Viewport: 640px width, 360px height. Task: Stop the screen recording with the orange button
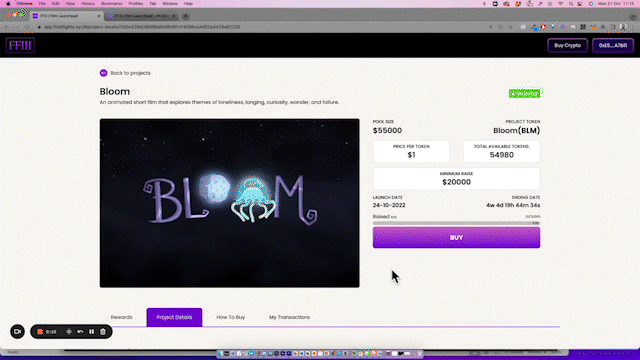(40, 332)
